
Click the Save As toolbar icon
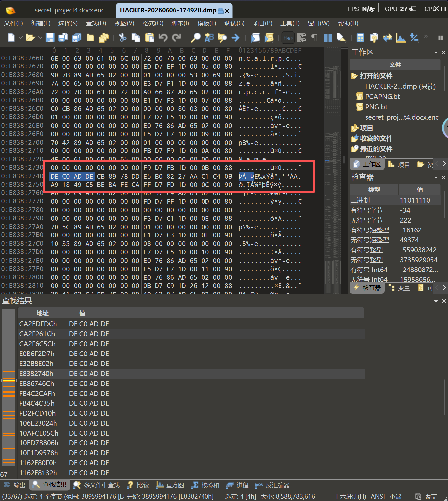(x=63, y=38)
